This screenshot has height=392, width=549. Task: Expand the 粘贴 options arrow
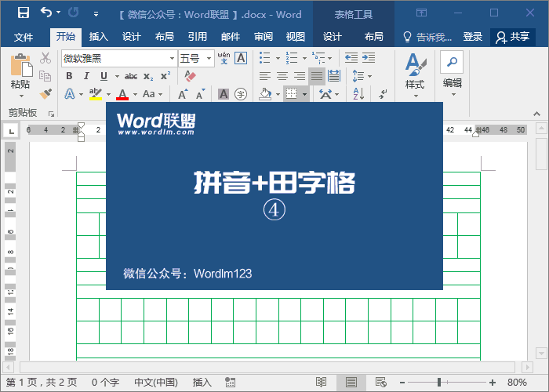click(x=21, y=96)
